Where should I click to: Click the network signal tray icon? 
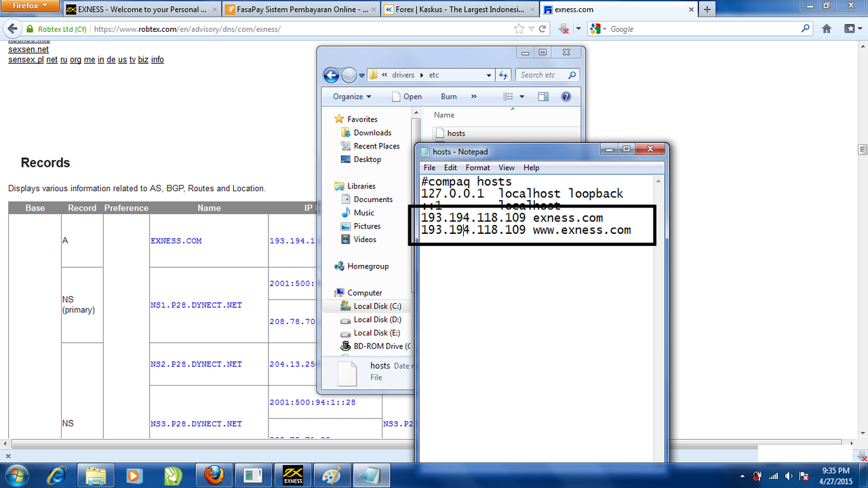(773, 476)
